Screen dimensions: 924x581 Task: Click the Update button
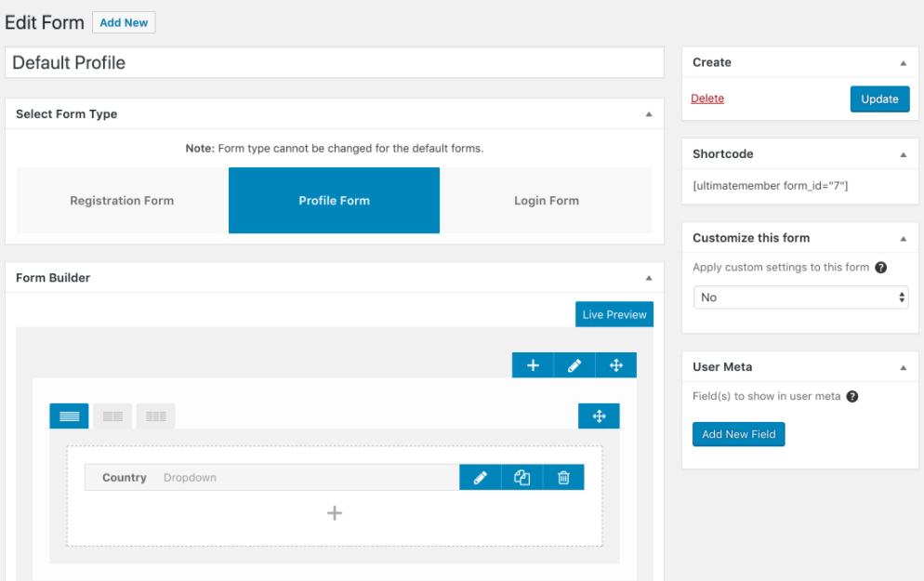click(x=879, y=99)
